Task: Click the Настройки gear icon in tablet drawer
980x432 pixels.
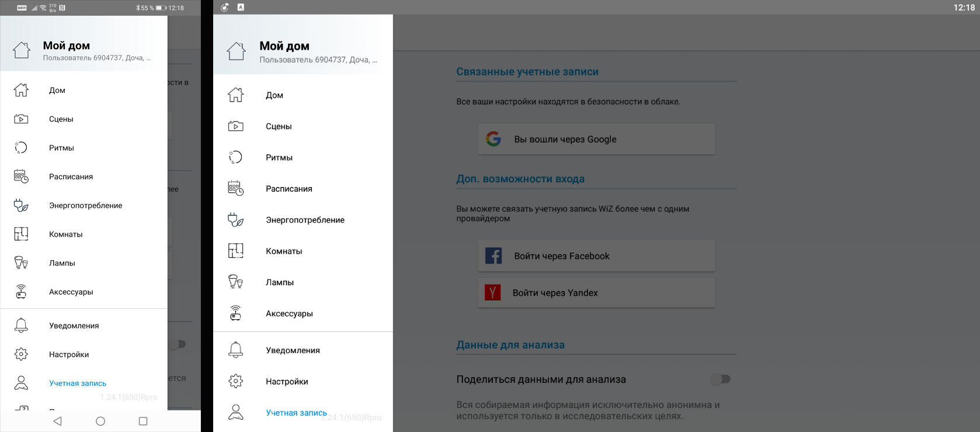Action: click(x=235, y=381)
